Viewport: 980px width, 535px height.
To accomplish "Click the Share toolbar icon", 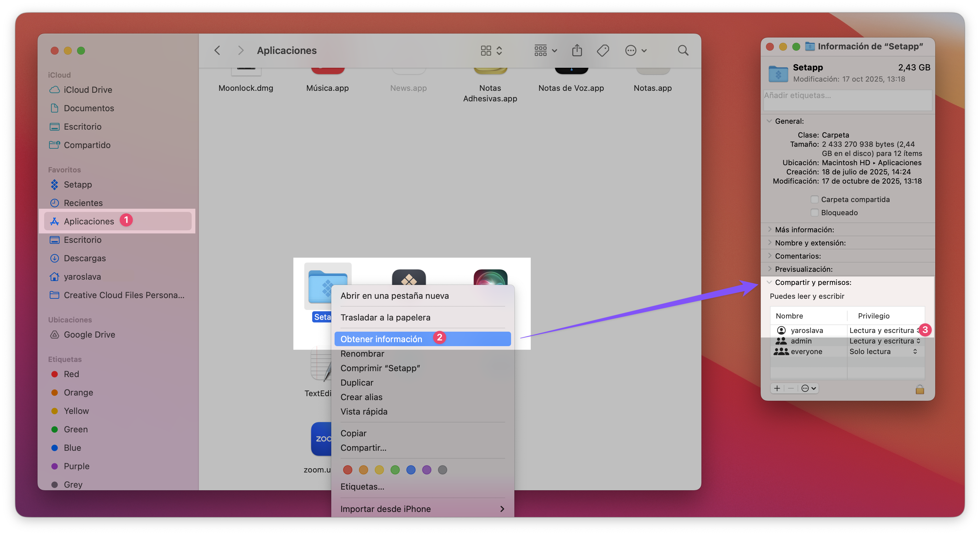I will (x=577, y=50).
